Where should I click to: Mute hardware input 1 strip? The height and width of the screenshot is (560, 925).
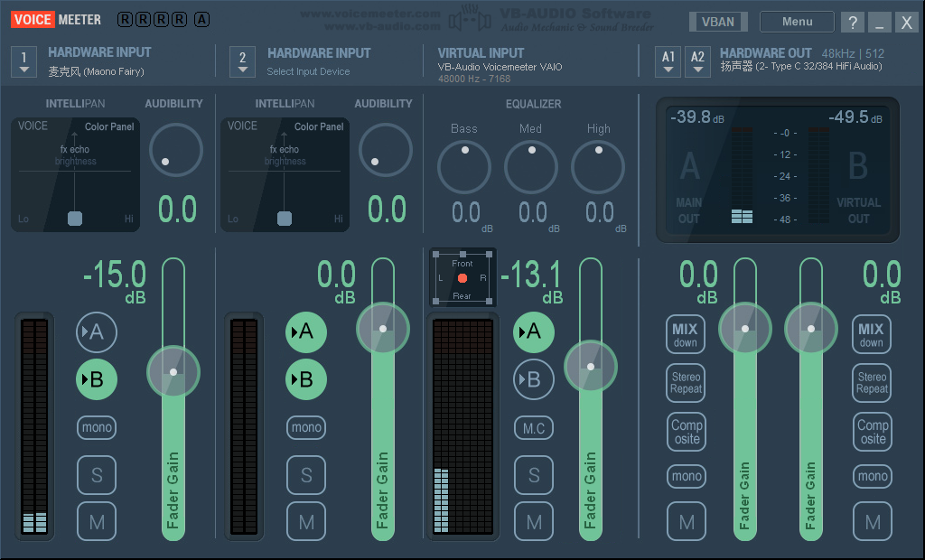[97, 522]
